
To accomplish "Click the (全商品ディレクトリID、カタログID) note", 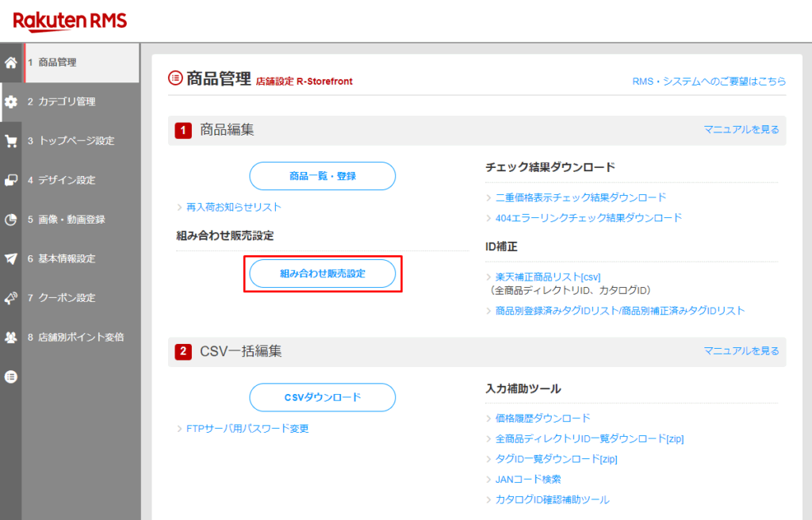I will point(569,291).
